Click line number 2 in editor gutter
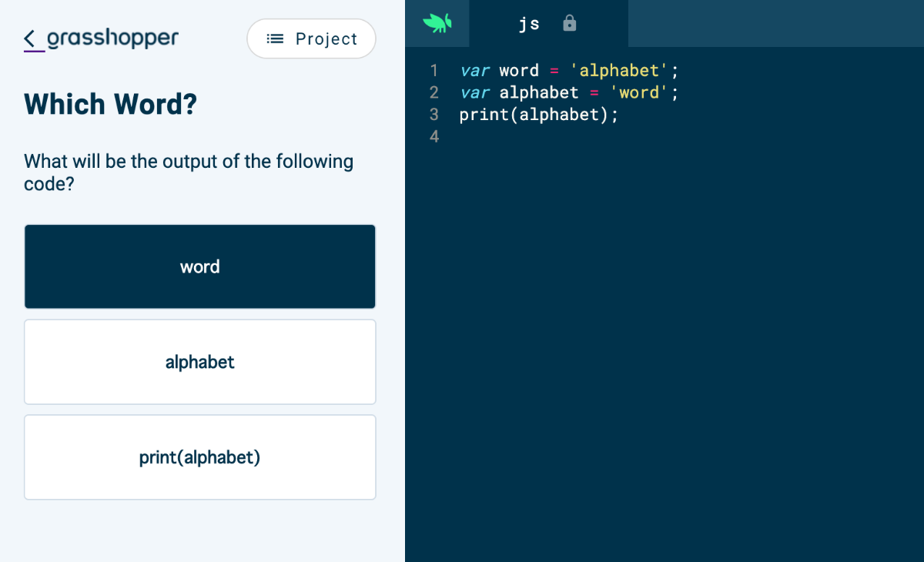The height and width of the screenshot is (562, 924). 434,92
